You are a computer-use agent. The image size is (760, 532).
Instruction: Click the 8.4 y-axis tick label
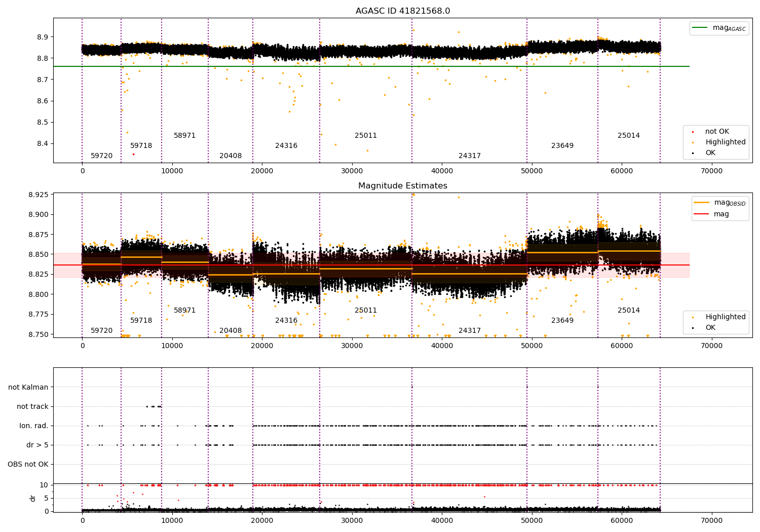pyautogui.click(x=43, y=143)
